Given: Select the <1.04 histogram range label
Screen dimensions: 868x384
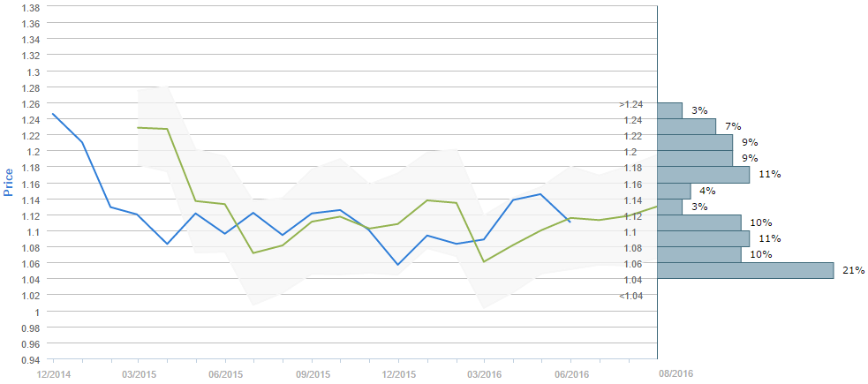Looking at the screenshot, I should pos(630,296).
